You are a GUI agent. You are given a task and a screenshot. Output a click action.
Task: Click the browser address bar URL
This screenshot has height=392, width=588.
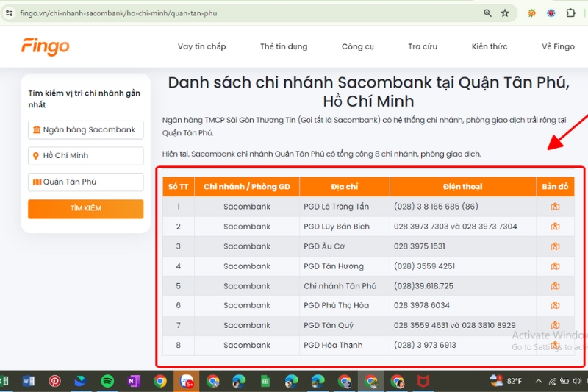pos(118,13)
